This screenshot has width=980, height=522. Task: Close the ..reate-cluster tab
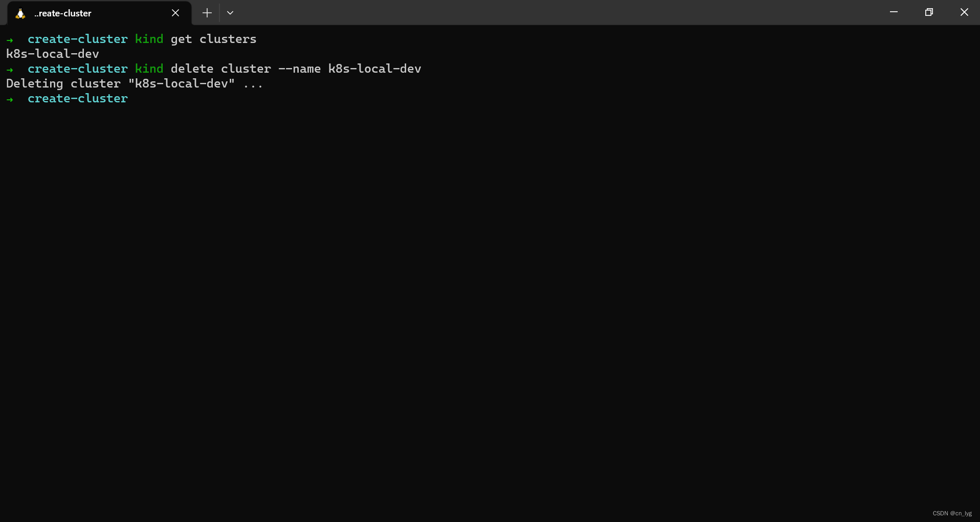pos(175,13)
